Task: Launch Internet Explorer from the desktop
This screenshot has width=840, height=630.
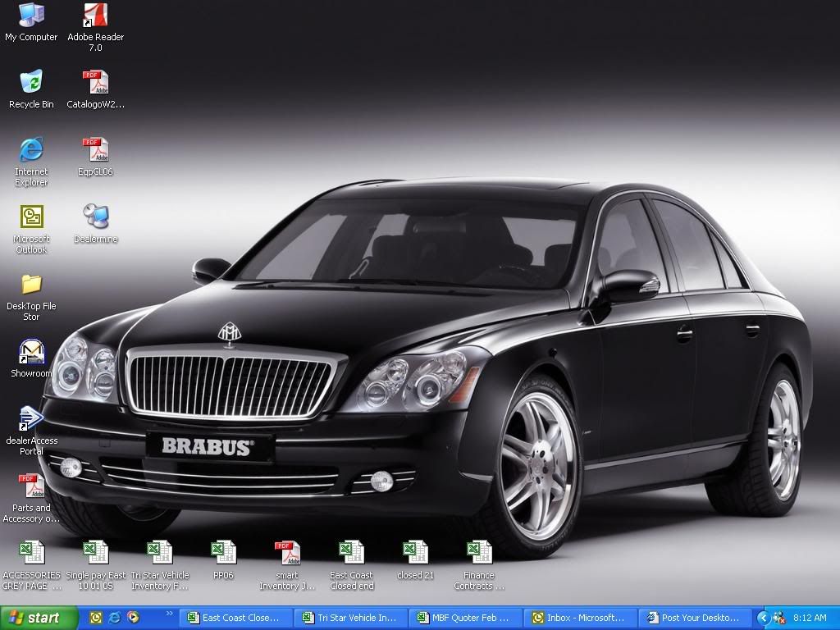Action: 31,150
